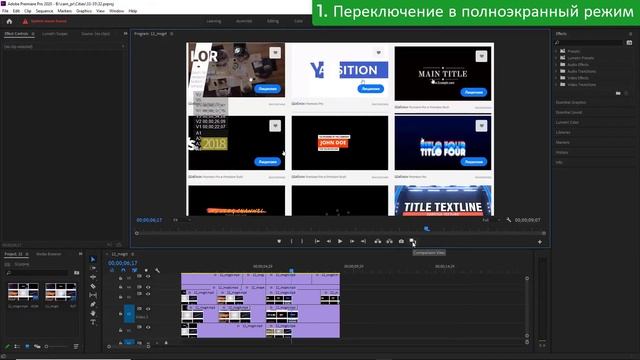Toggle eye visibility of the expanded video track
This screenshot has width=640, height=360.
coord(148,309)
